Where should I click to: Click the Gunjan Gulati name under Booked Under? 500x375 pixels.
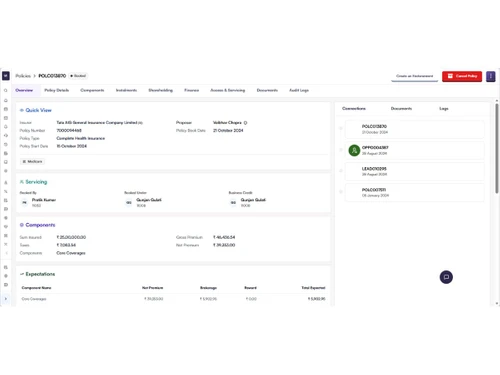(149, 200)
